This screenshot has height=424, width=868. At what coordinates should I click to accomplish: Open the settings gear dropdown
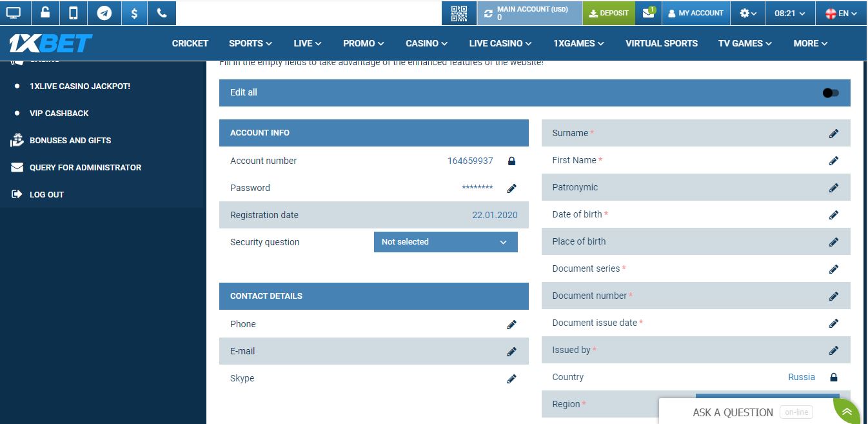tap(748, 13)
